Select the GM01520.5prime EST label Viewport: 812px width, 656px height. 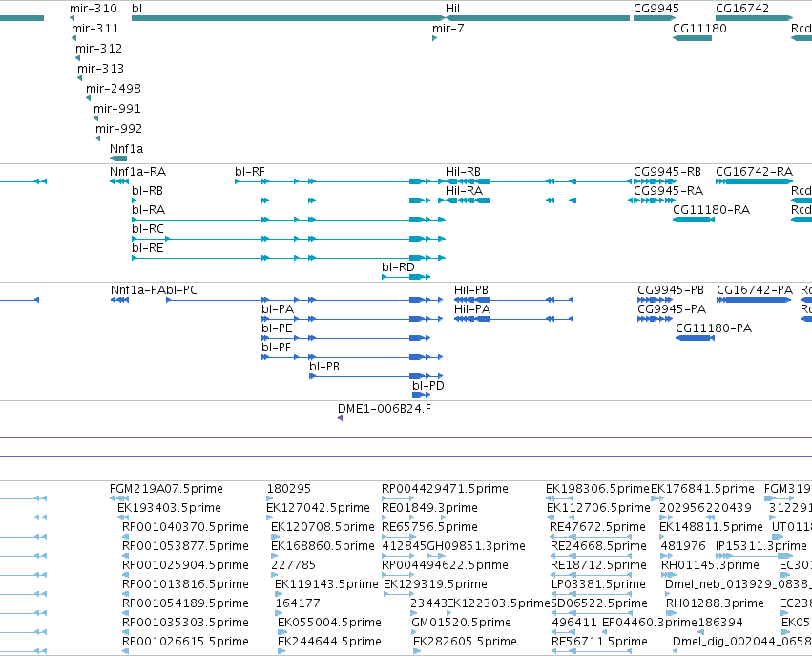point(462,623)
